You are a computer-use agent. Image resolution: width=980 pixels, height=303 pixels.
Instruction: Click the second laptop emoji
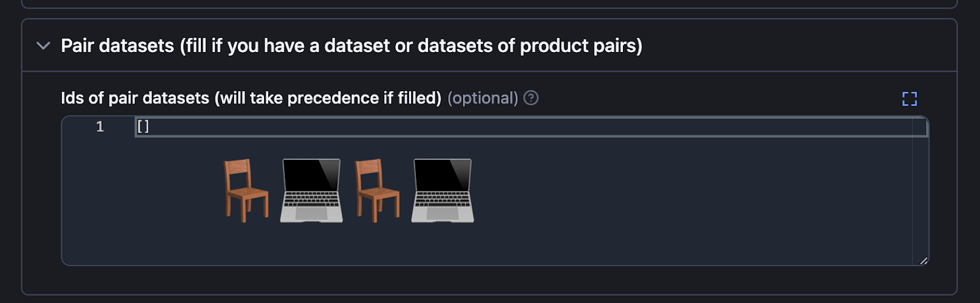click(443, 190)
